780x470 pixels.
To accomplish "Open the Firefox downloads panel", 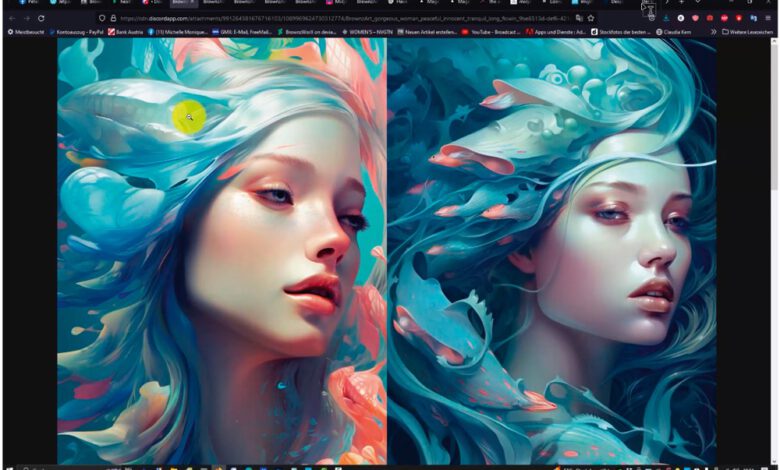I will pos(666,18).
